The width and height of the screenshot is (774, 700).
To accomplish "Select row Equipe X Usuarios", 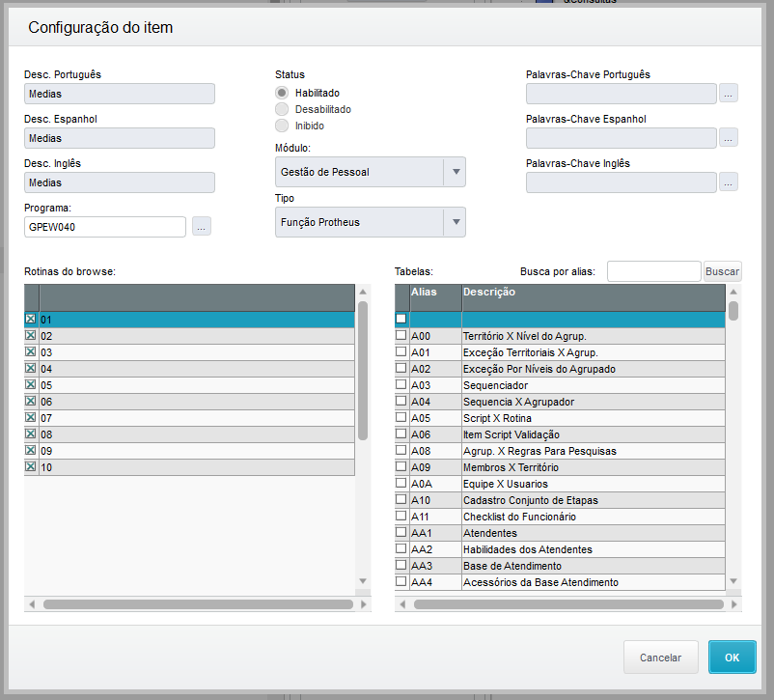I will tap(561, 484).
